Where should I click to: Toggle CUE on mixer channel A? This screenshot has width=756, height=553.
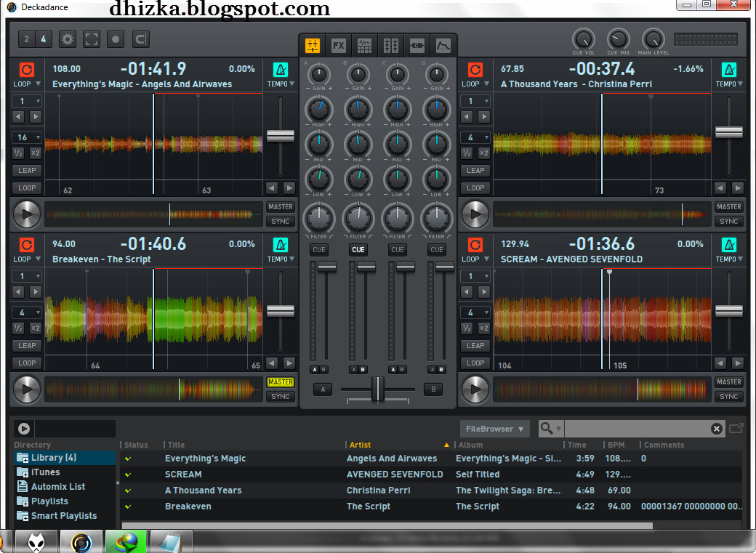click(x=319, y=250)
